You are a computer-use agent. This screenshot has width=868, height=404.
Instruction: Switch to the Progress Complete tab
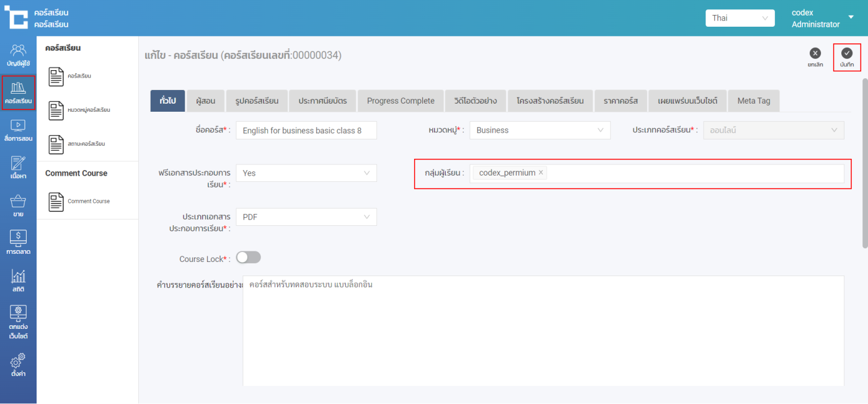pos(401,101)
